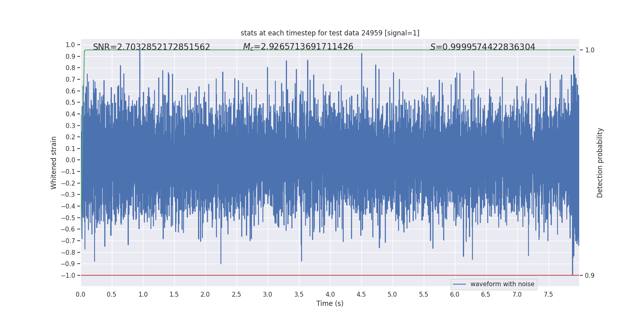Image resolution: width=644 pixels, height=322 pixels.
Task: Click the Whitened strain tick label 1.0
Action: click(70, 45)
